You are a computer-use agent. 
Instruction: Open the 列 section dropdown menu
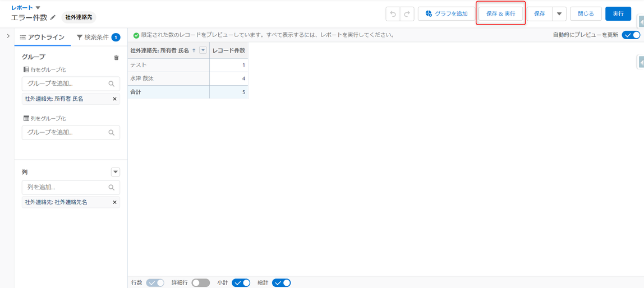pos(116,172)
